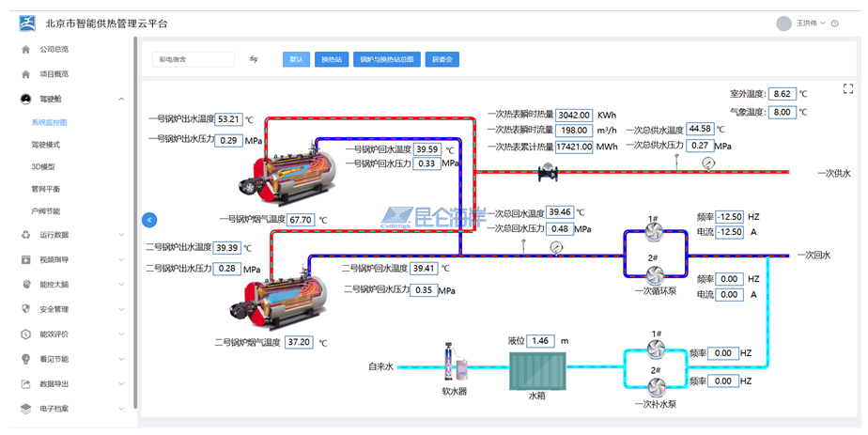Click the heat flow meter on supply pipe

point(546,172)
